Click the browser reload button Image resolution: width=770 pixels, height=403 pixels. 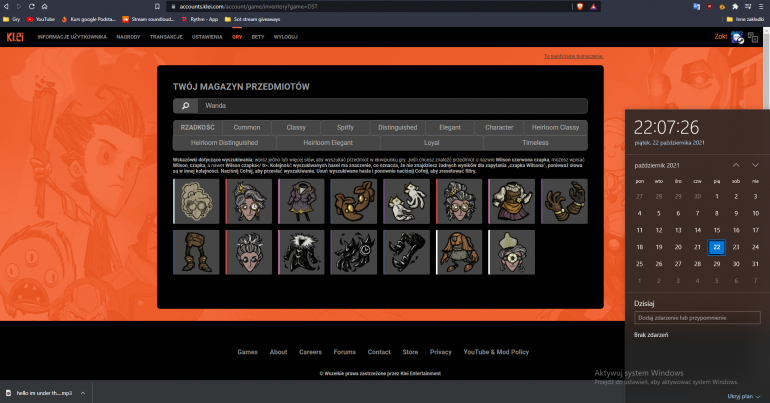click(31, 6)
